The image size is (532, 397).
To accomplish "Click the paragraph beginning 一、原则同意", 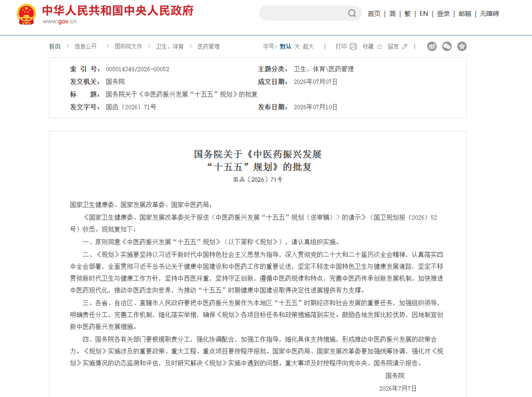I will 211,242.
